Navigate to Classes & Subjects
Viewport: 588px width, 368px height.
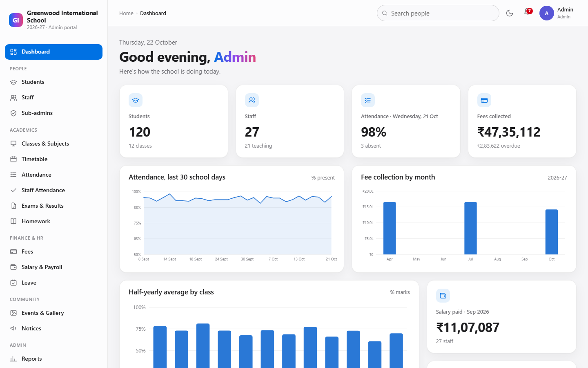(x=53, y=144)
